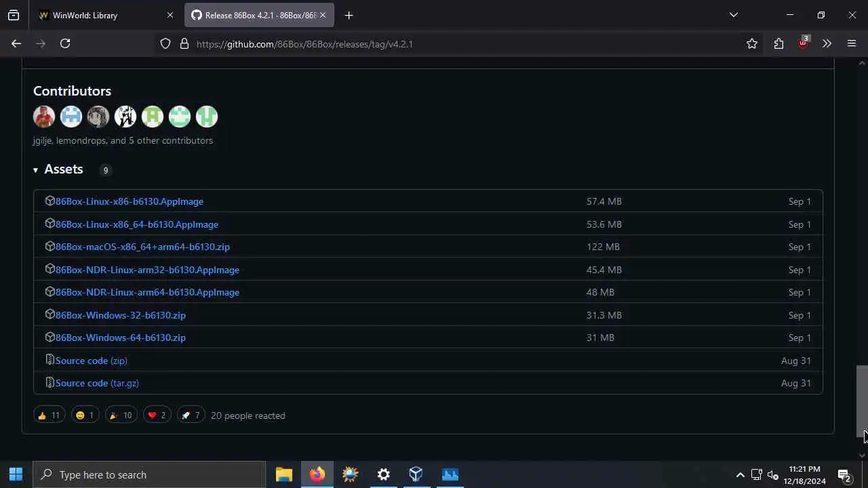Toggle the rocket reaction with 7
Screen dimensions: 868x488
coord(191,415)
